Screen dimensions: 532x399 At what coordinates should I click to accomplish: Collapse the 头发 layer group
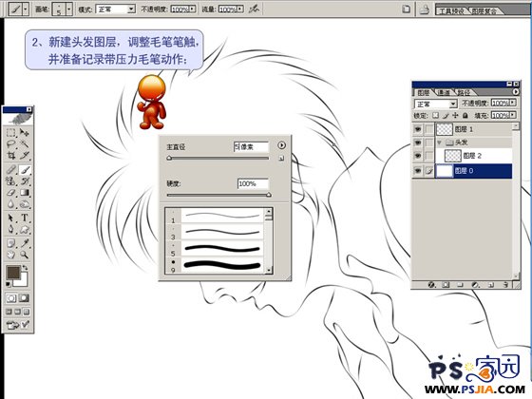[439, 142]
